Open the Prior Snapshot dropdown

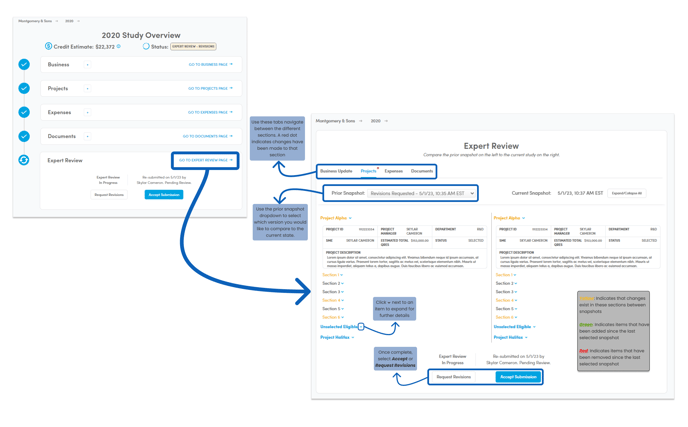click(x=421, y=193)
